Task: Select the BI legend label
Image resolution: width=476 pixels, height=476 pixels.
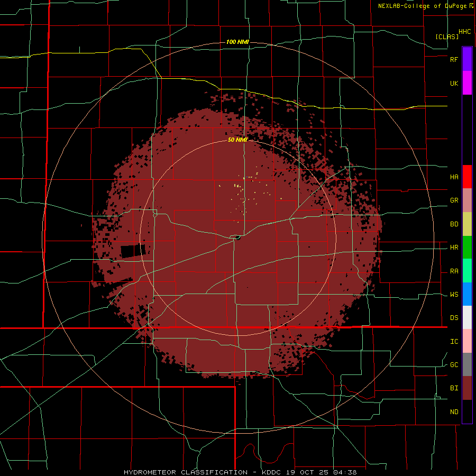Action: tap(454, 388)
